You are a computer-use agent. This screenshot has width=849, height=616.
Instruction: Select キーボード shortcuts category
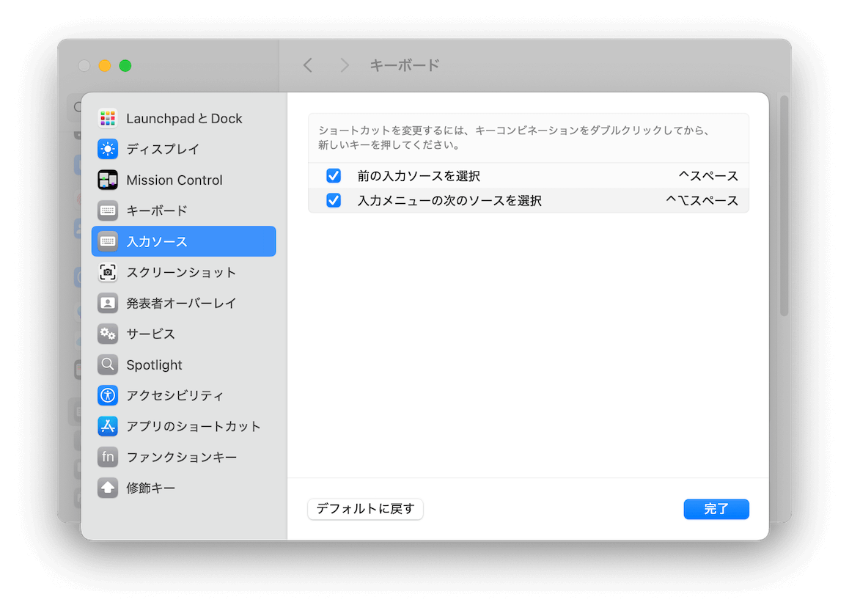183,210
